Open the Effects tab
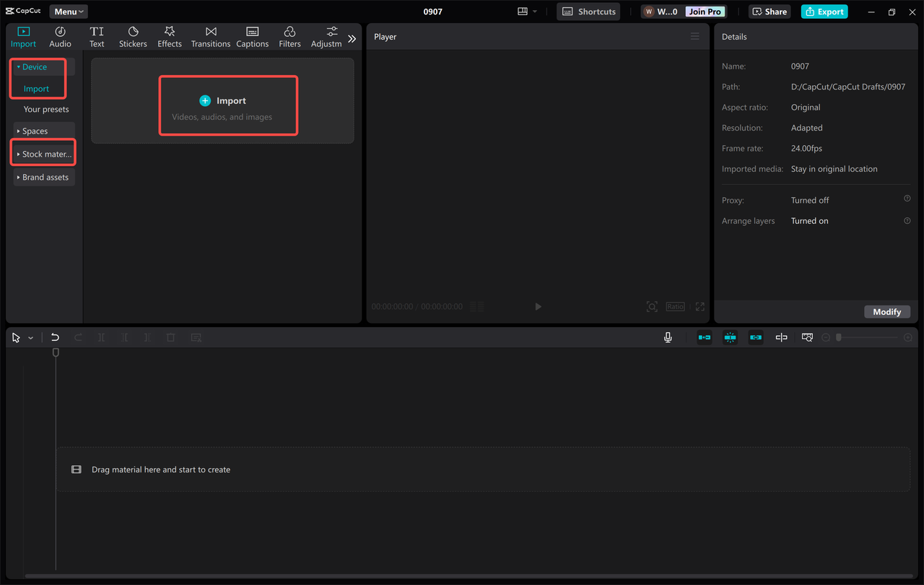924x585 pixels. pyautogui.click(x=170, y=37)
